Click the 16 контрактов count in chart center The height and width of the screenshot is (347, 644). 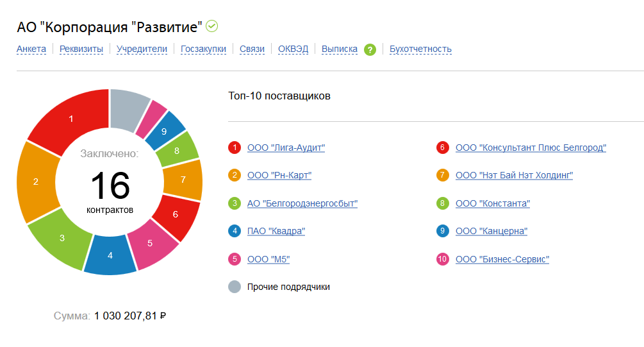110,192
